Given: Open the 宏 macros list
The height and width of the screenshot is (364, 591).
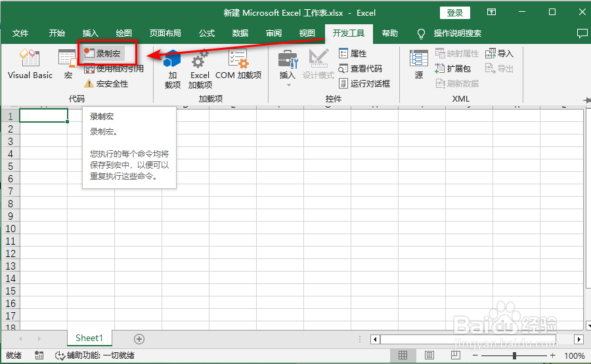Looking at the screenshot, I should [68, 64].
